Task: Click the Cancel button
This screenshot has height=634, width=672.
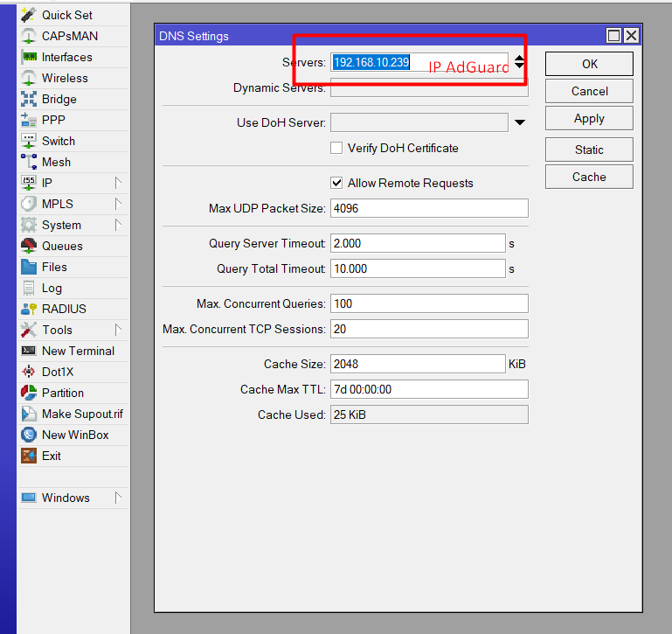Action: 589,91
